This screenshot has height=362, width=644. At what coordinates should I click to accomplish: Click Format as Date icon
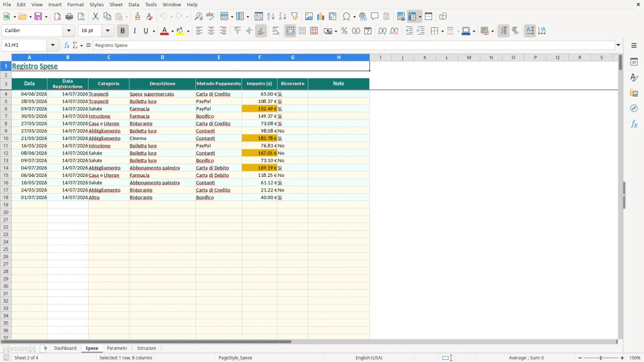tap(368, 31)
